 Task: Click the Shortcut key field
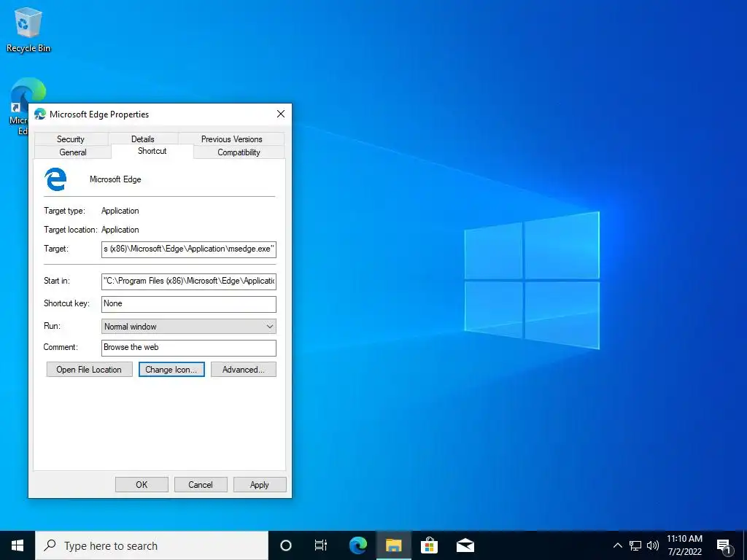click(x=189, y=304)
